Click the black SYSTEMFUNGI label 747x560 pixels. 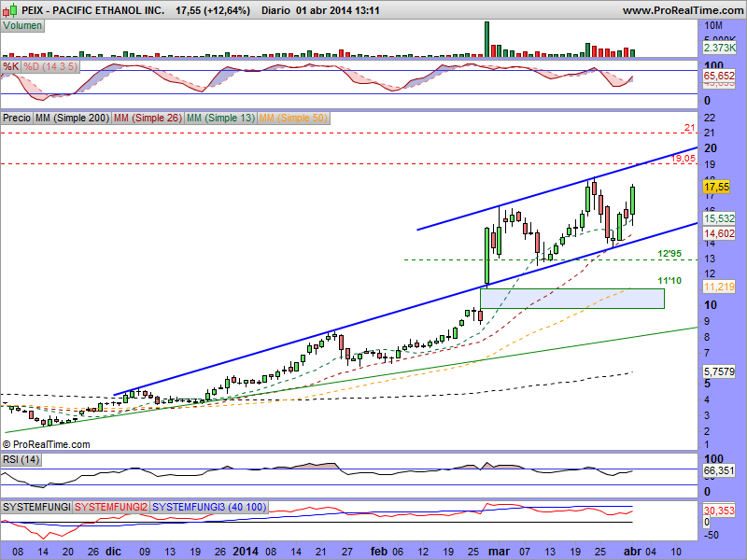pyautogui.click(x=36, y=507)
